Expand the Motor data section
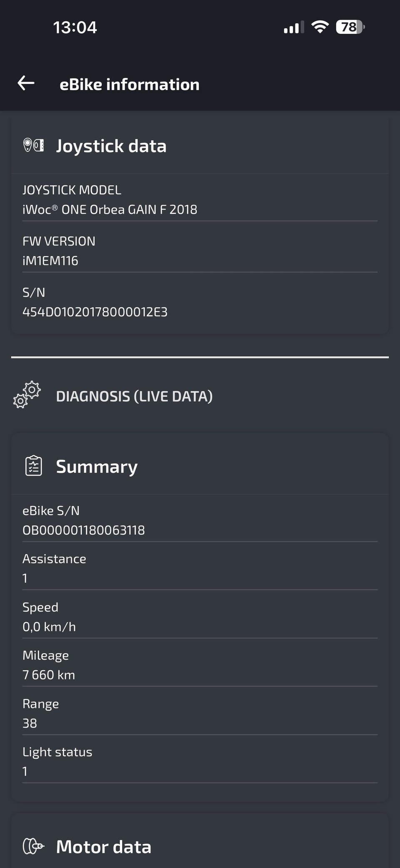Screen dimensions: 400x868 tap(200, 846)
